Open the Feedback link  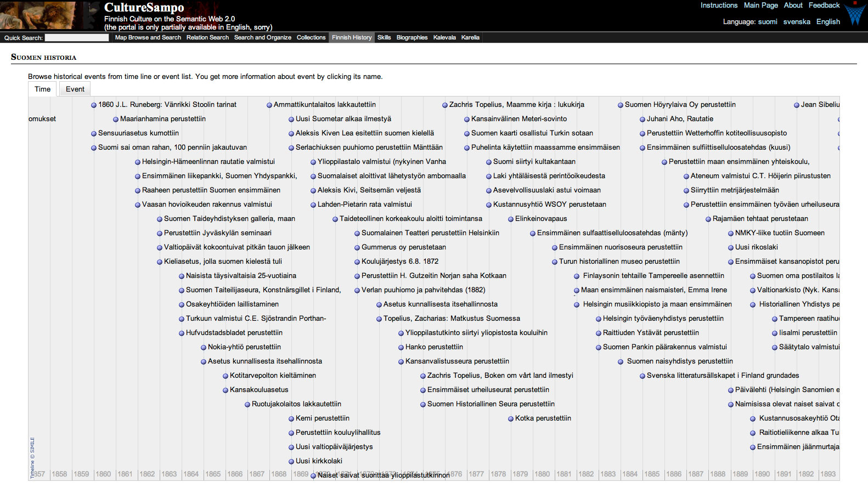(824, 5)
